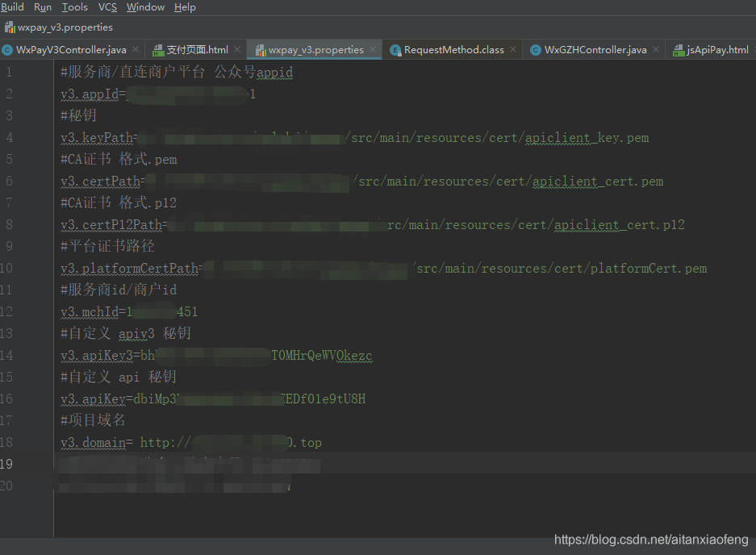Switch to the WxPayV3Controller.java tab
Screen dimensions: 756x555
(70, 50)
